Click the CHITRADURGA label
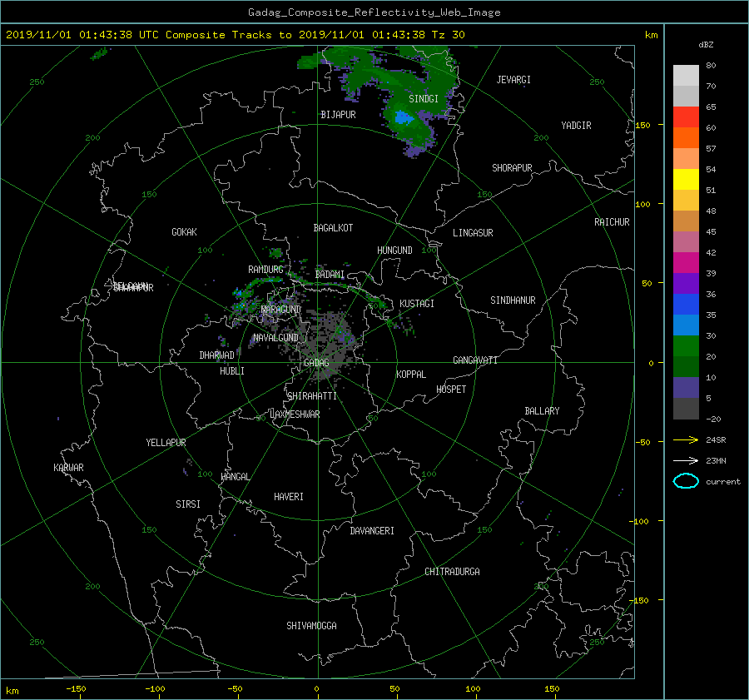749x700 pixels. pyautogui.click(x=453, y=572)
